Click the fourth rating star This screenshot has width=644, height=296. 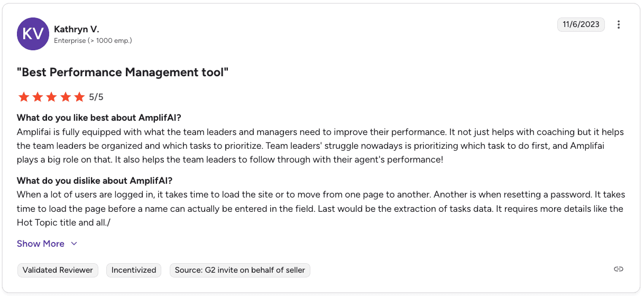click(65, 97)
